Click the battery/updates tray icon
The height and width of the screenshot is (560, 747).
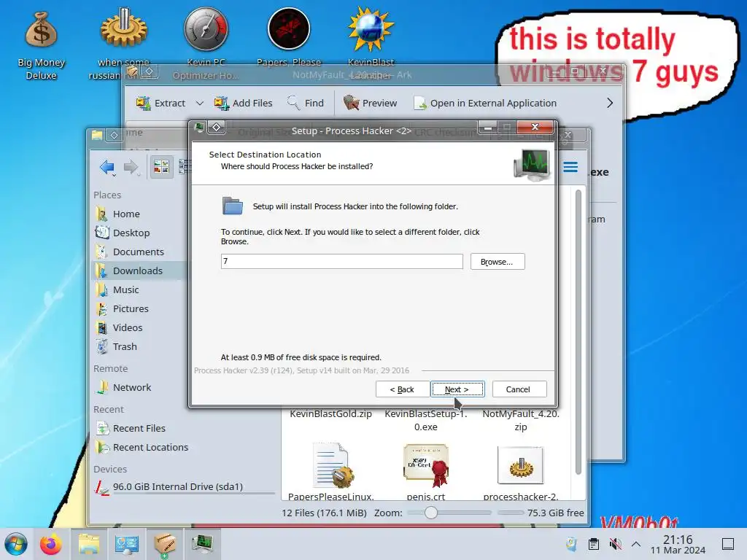(x=571, y=544)
